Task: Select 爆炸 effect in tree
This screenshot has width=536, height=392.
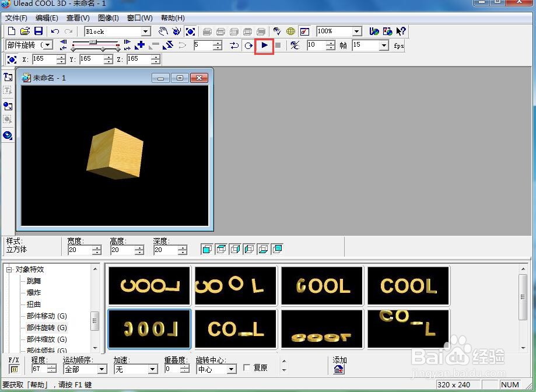Action: click(34, 293)
